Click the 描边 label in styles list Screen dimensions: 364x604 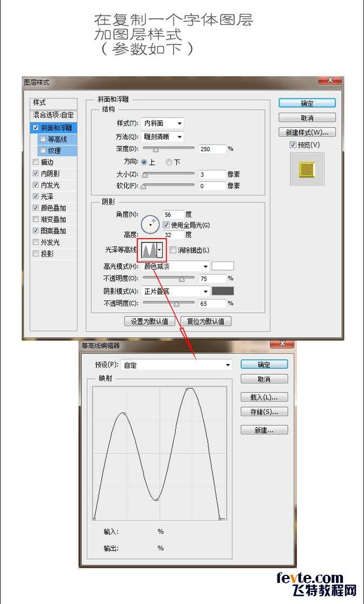pyautogui.click(x=48, y=162)
